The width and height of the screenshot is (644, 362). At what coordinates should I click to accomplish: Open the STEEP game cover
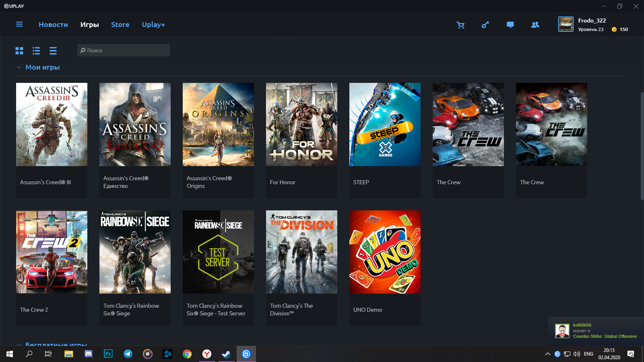[385, 124]
